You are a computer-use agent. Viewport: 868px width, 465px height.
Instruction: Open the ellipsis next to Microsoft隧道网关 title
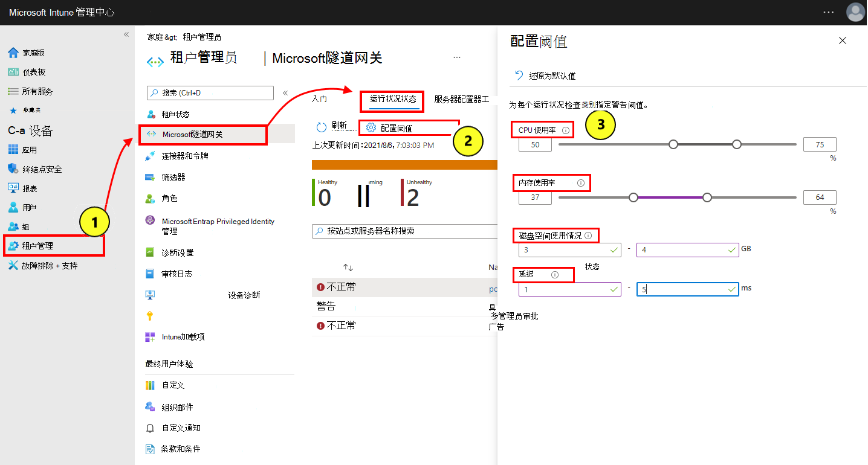(457, 57)
